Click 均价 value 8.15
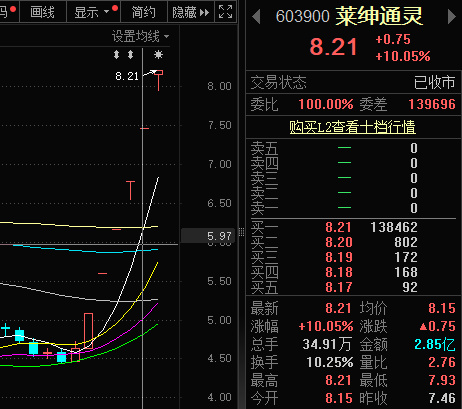Screen dimensions: 462x409 click(442, 308)
